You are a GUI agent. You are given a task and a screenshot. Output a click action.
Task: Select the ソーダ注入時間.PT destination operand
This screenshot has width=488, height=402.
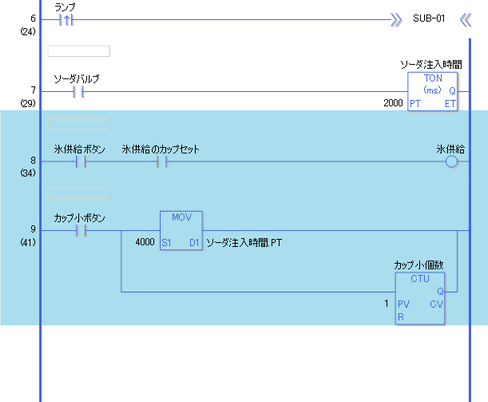pos(244,243)
